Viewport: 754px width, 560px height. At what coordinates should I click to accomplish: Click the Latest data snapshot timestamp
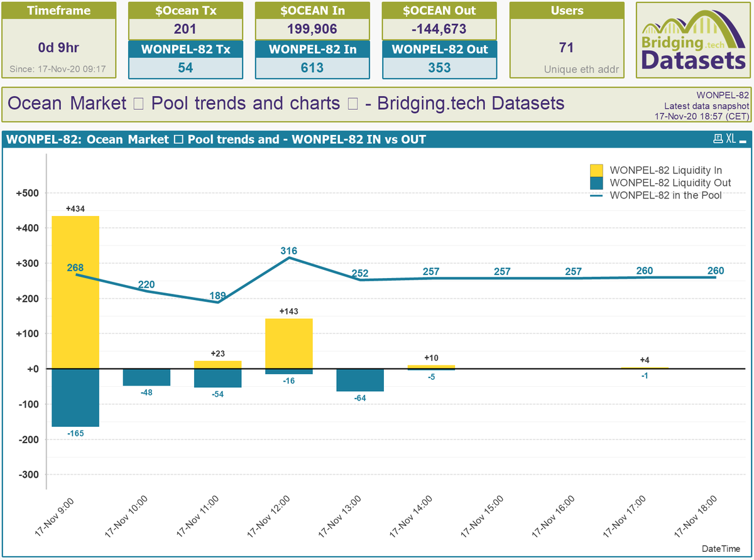[x=702, y=116]
